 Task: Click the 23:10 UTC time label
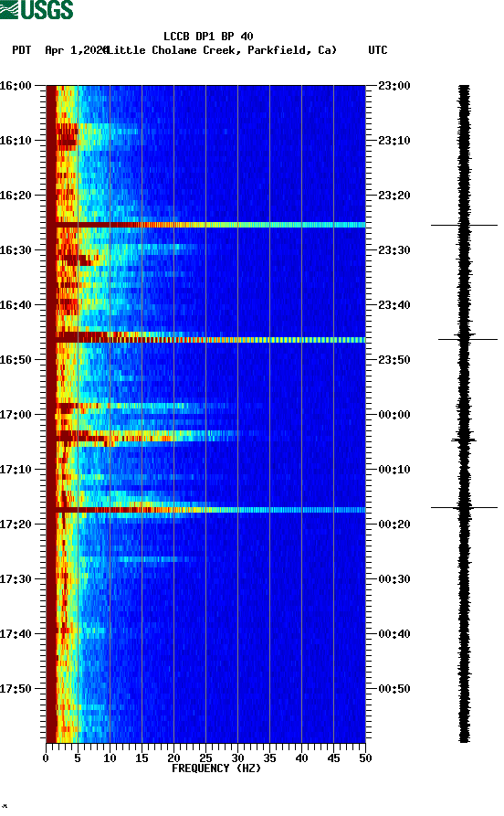pos(394,141)
